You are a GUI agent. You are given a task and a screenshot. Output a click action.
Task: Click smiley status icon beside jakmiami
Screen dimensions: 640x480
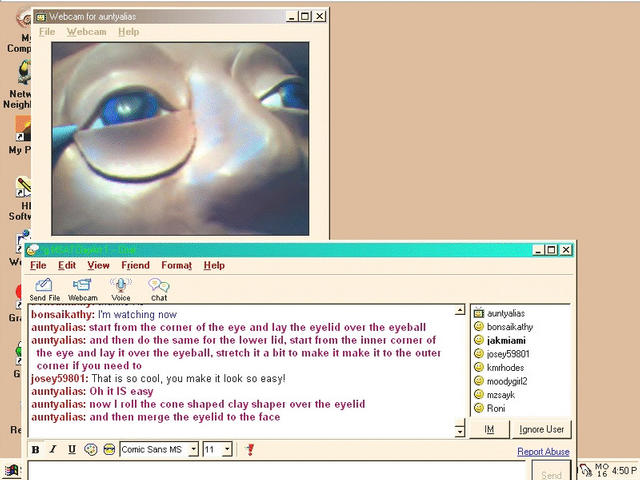coord(479,340)
